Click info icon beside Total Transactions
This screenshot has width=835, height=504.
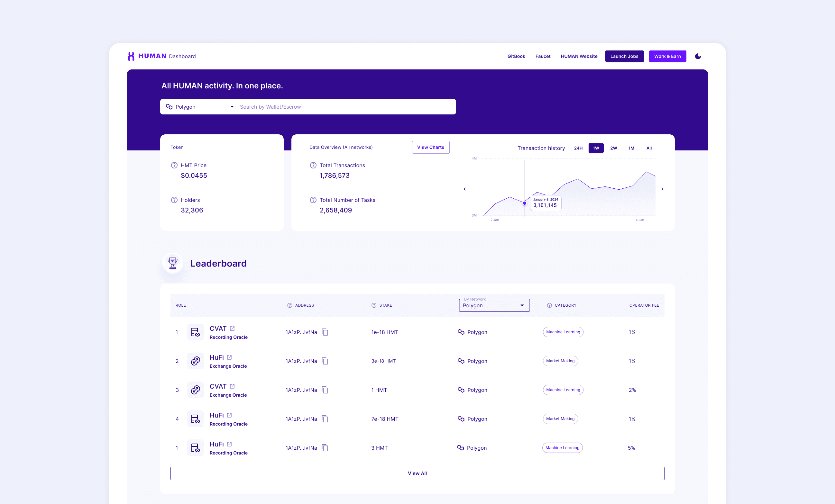313,165
